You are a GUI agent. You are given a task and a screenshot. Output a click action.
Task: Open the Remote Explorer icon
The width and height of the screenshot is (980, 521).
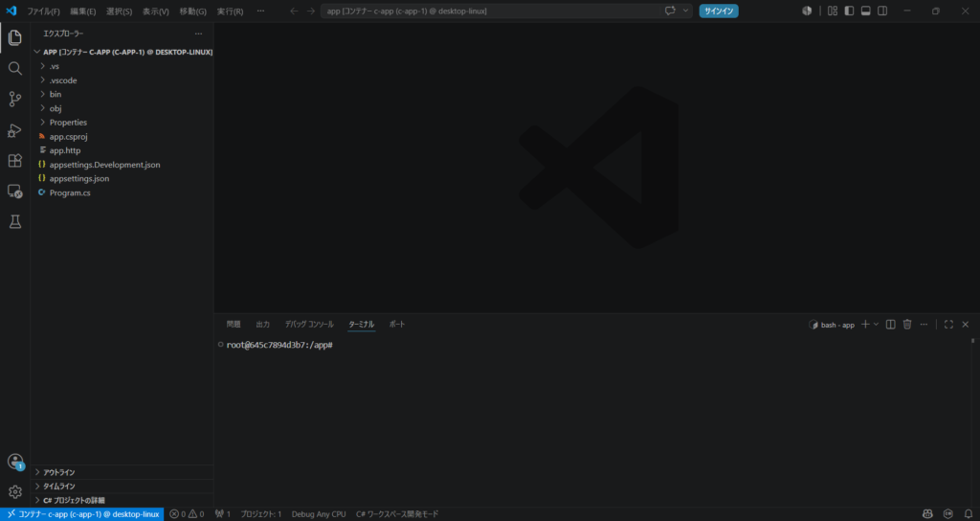pos(15,192)
